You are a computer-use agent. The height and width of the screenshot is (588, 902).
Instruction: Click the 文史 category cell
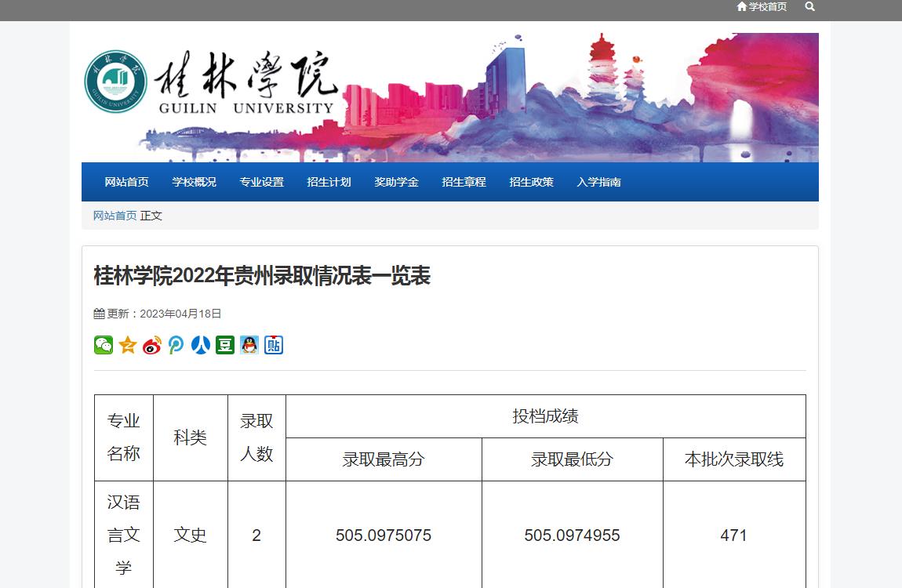(x=191, y=535)
